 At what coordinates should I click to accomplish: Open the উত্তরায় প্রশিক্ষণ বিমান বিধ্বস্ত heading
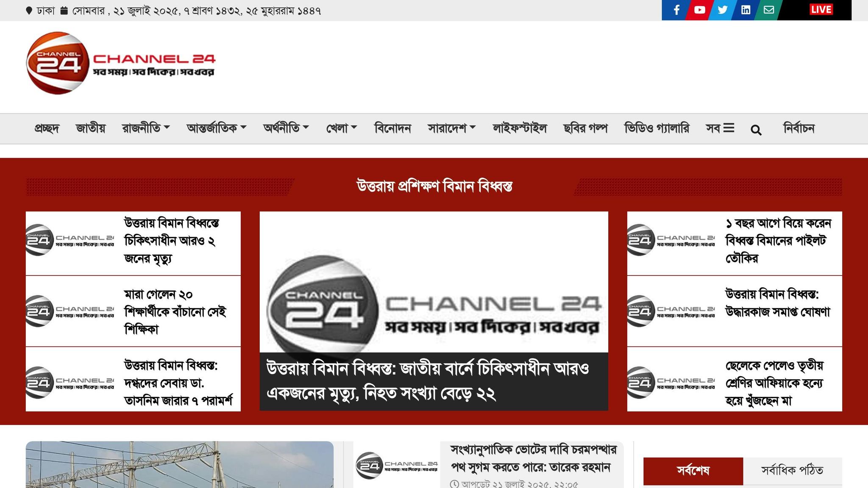[434, 186]
